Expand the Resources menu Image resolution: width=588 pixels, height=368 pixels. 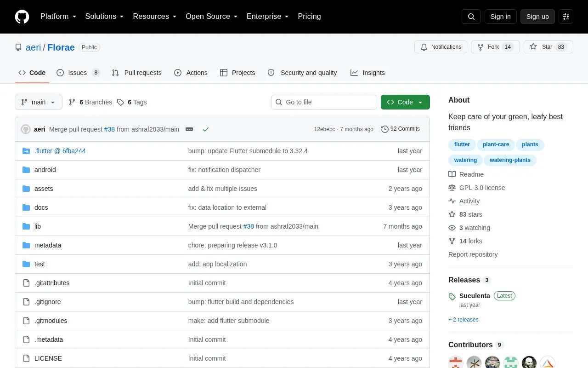[x=155, y=17]
